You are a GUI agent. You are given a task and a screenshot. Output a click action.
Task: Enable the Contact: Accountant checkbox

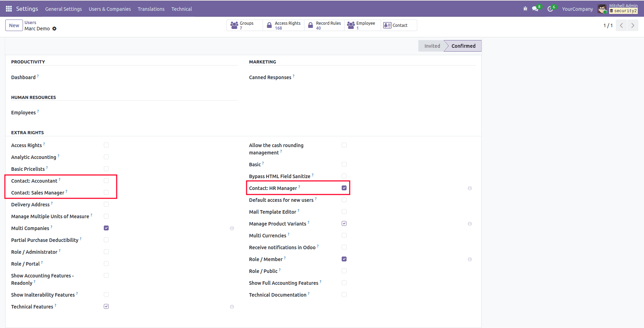point(106,180)
